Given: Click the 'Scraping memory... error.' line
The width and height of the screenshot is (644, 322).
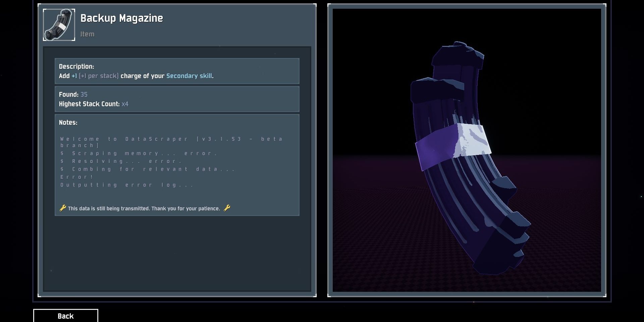Looking at the screenshot, I should [x=139, y=153].
